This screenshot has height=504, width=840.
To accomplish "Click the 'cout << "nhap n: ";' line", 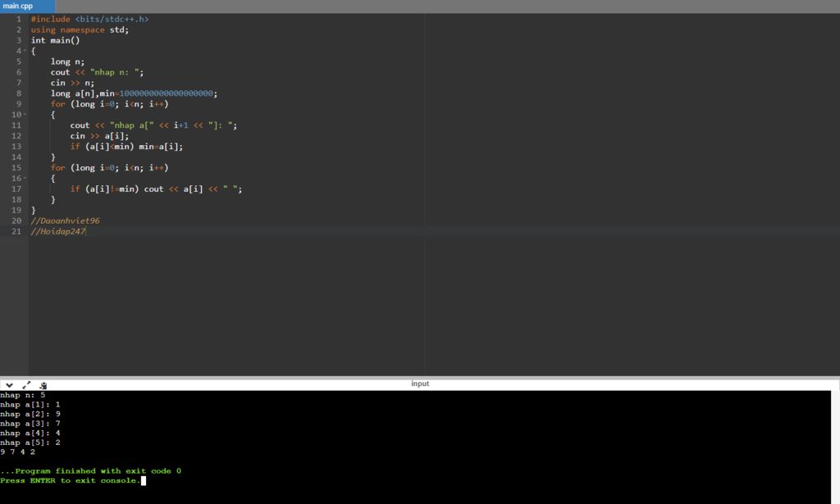I will click(x=97, y=72).
